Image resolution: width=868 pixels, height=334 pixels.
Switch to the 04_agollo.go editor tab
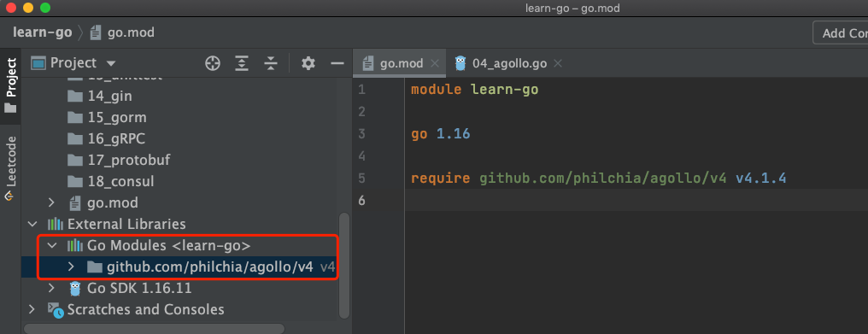(x=509, y=64)
